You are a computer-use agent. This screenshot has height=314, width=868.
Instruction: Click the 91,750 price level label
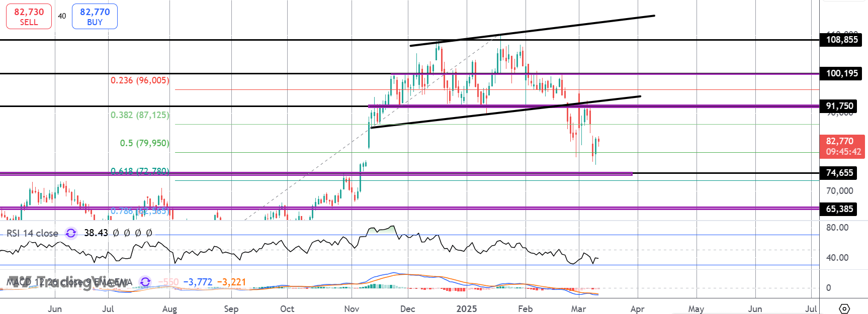[x=839, y=106]
